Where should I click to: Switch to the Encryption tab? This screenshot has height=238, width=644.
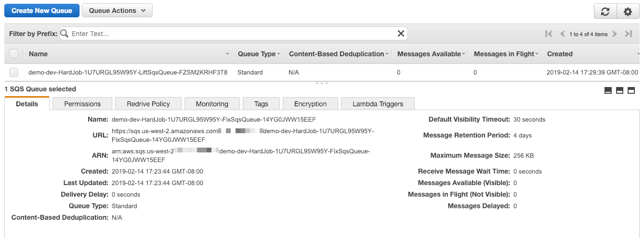coord(310,104)
